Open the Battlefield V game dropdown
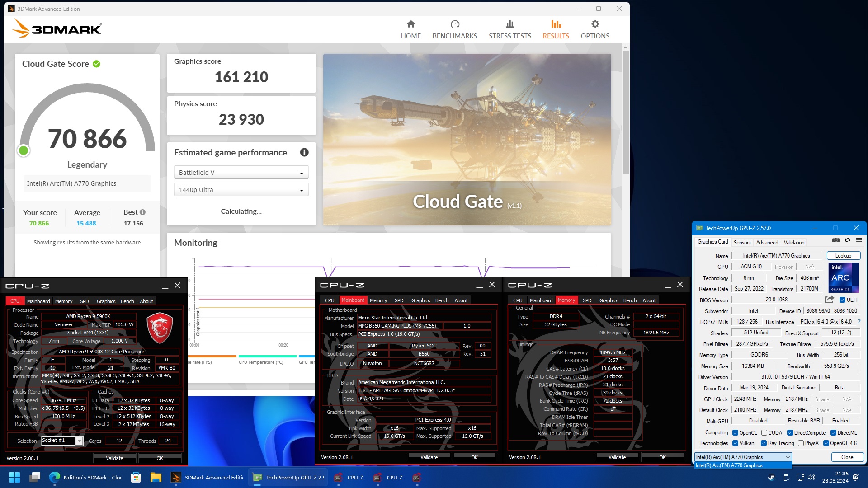Viewport: 868px width, 488px height. click(241, 173)
